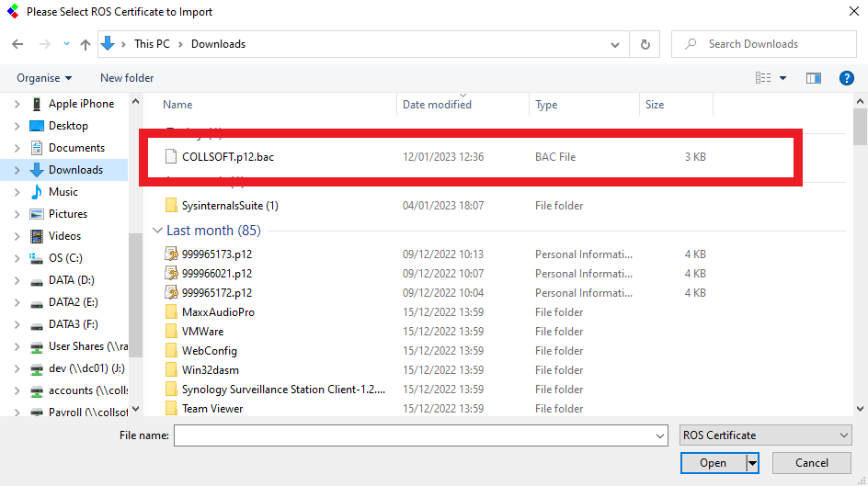
Task: Click the New folder command
Action: [x=127, y=78]
